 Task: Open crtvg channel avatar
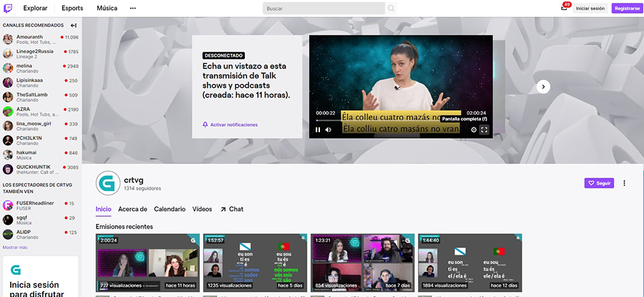[x=108, y=183]
